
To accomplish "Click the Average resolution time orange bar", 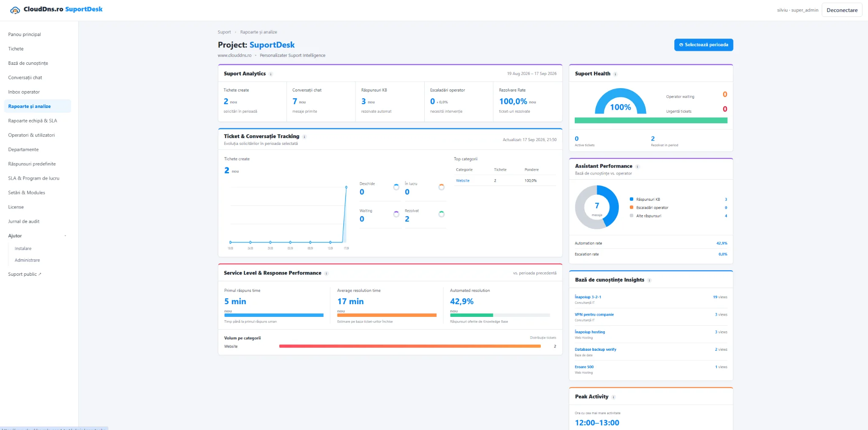I will 387,315.
